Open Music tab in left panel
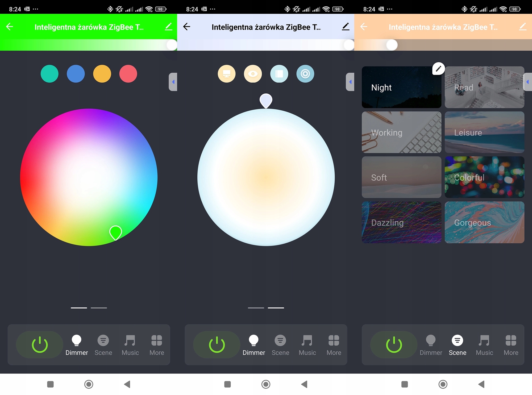 130,345
